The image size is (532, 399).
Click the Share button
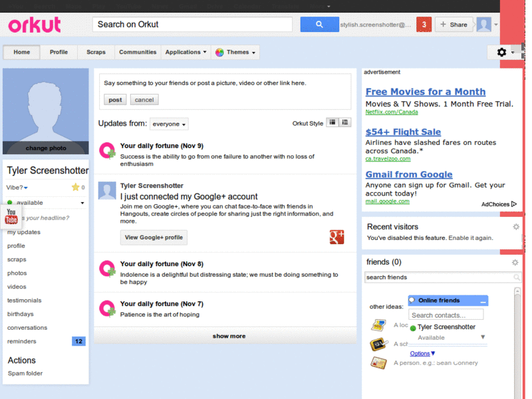454,25
